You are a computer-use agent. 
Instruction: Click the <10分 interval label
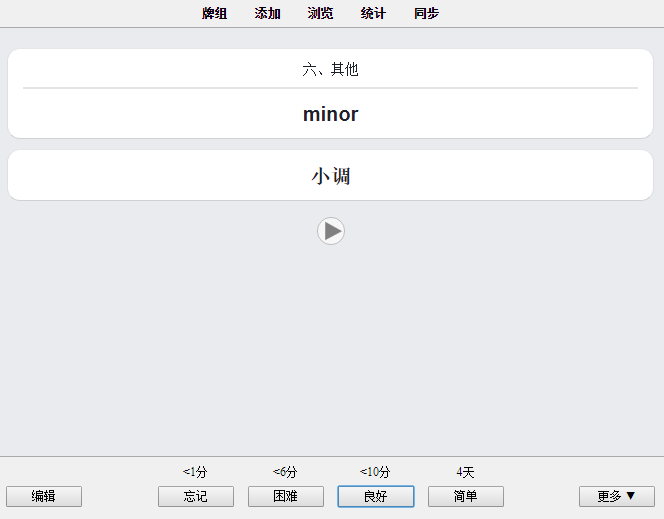tap(375, 472)
